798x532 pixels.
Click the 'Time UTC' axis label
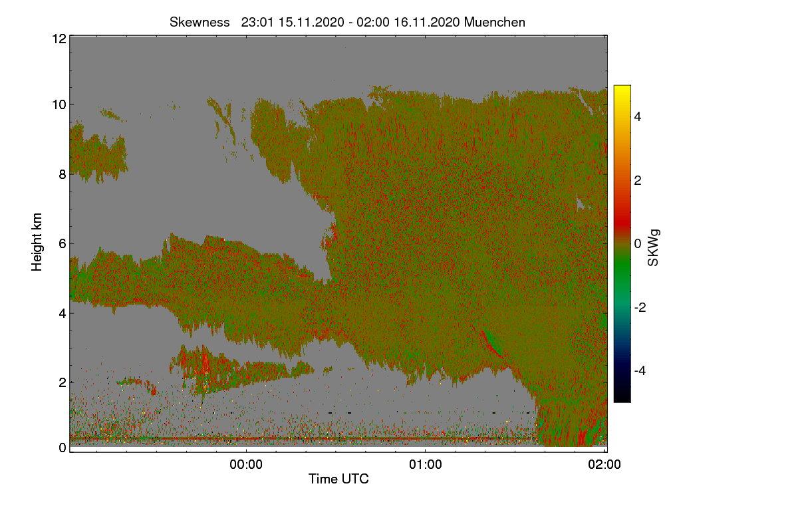[338, 479]
